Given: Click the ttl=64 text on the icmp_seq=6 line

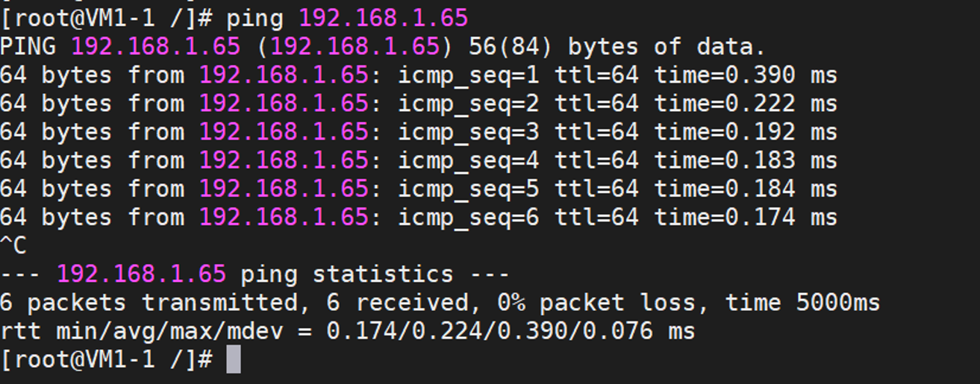Looking at the screenshot, I should pos(596,217).
